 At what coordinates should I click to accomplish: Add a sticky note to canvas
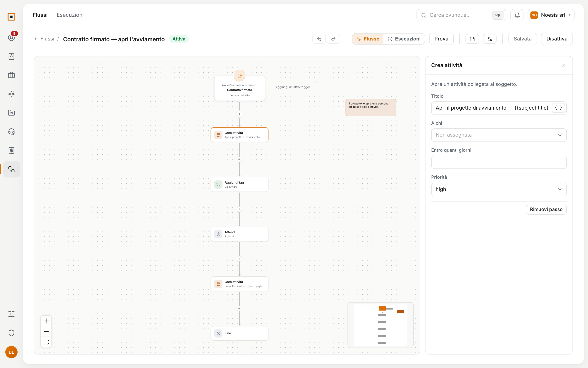(x=472, y=39)
